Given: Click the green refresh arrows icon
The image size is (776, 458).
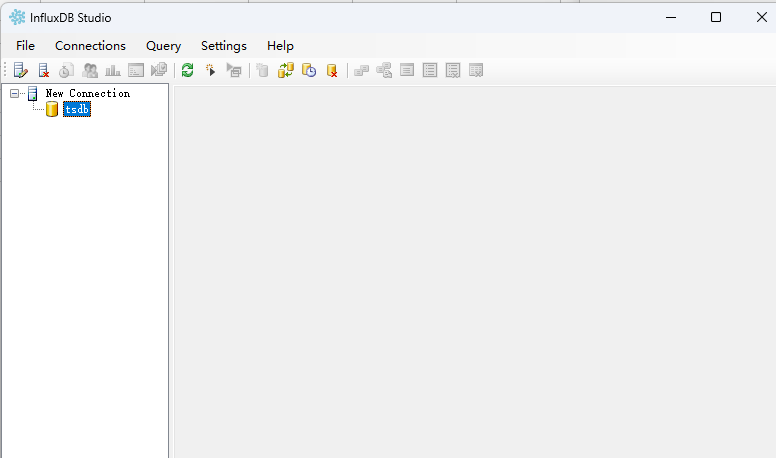Looking at the screenshot, I should click(187, 70).
